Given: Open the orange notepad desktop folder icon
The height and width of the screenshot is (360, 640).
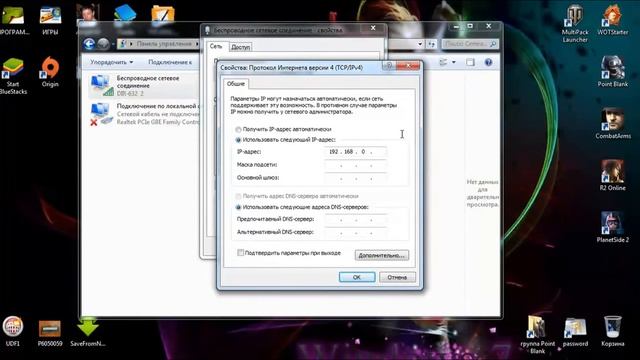Looking at the screenshot, I should [x=162, y=13].
